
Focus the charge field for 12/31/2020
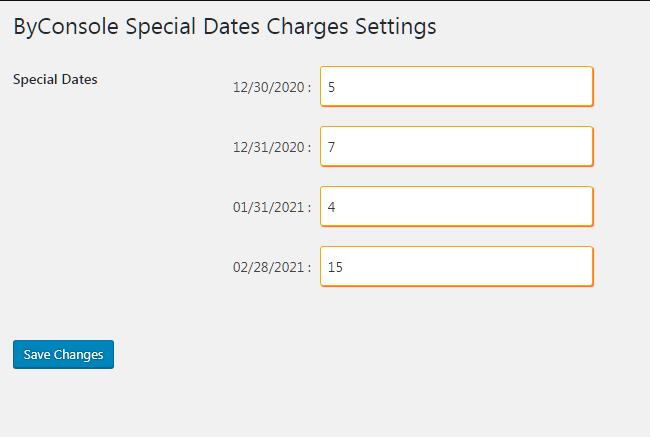457,147
